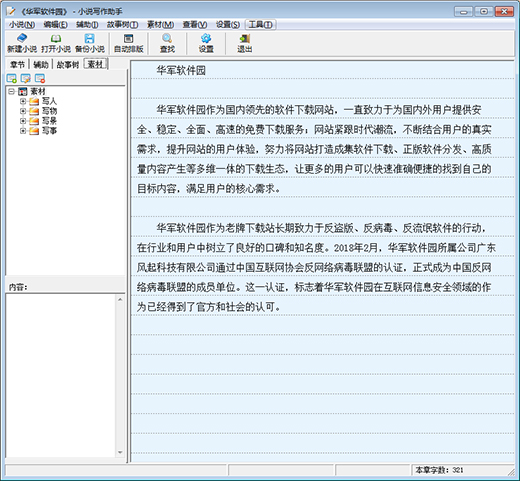Run 自动排版 auto formatting
This screenshot has width=520, height=481.
click(x=128, y=43)
